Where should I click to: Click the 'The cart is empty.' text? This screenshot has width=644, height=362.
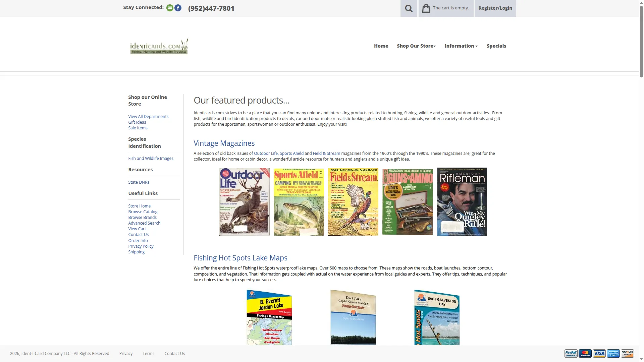click(x=451, y=8)
